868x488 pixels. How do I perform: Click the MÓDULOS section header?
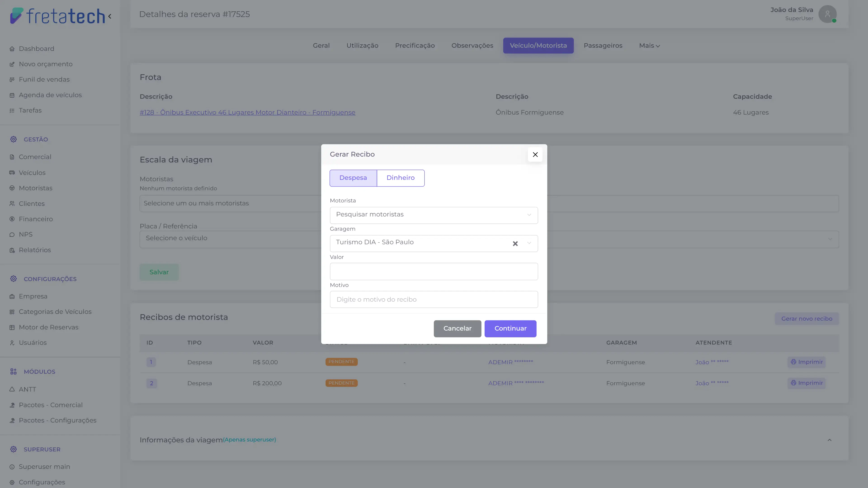(39, 372)
